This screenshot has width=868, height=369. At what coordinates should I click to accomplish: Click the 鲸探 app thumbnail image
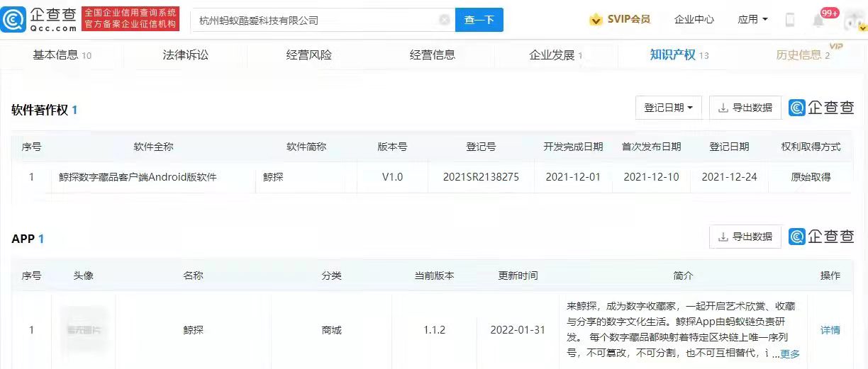(84, 330)
